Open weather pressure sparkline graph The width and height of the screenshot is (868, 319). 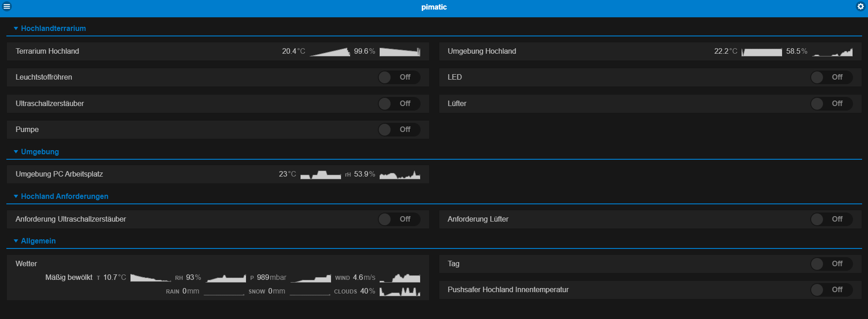[311, 278]
